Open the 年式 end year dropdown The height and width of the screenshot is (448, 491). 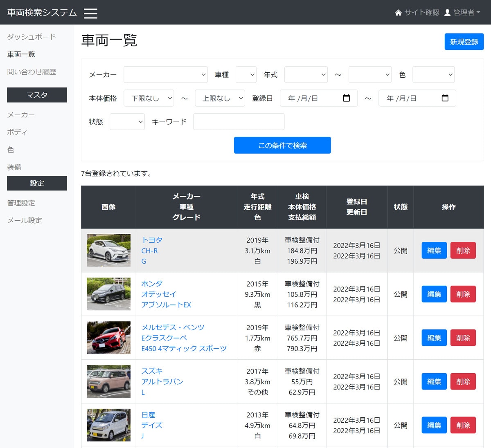click(x=370, y=74)
